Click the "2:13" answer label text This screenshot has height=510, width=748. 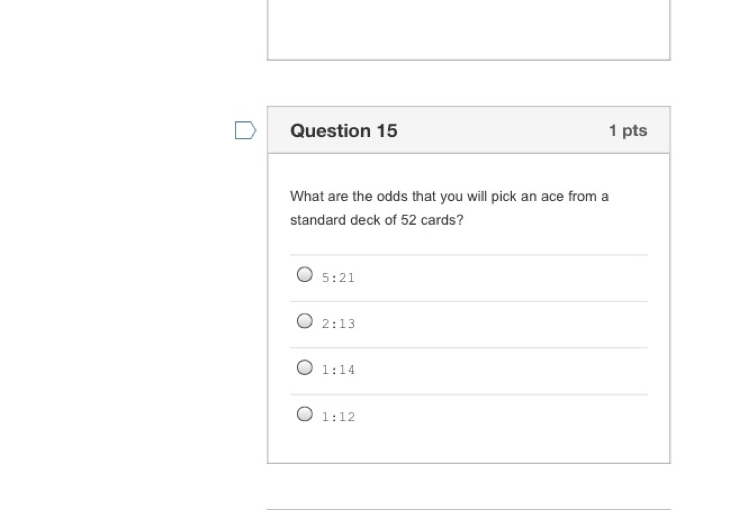[338, 324]
